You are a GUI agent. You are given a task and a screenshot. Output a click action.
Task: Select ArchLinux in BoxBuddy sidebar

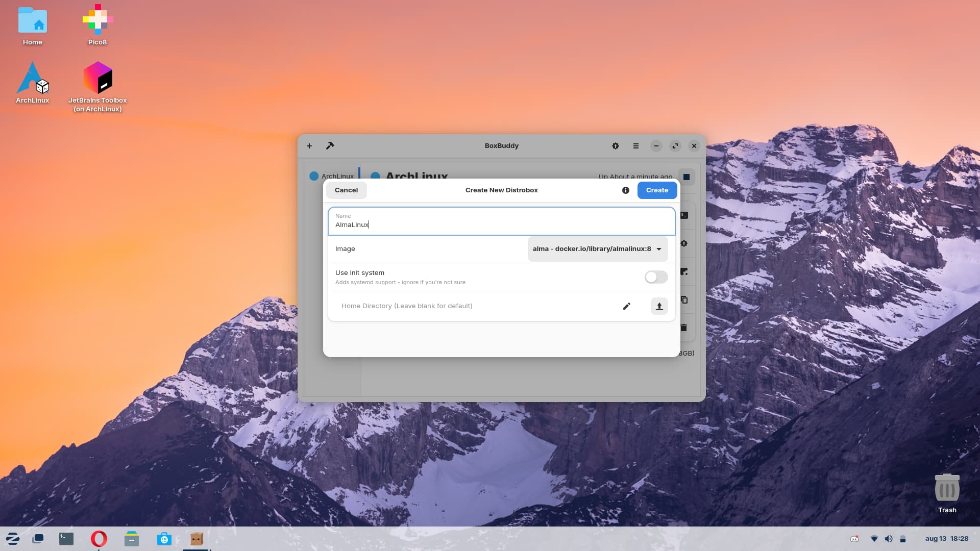(332, 176)
